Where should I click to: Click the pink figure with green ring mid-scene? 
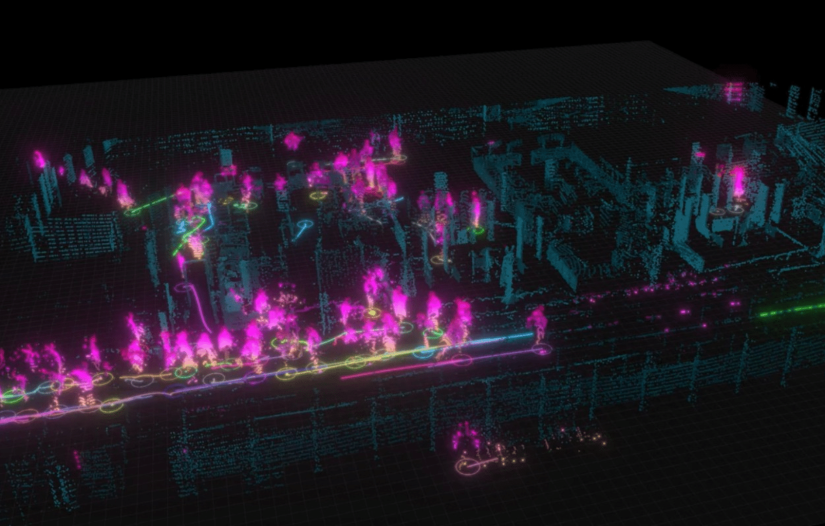point(476,213)
